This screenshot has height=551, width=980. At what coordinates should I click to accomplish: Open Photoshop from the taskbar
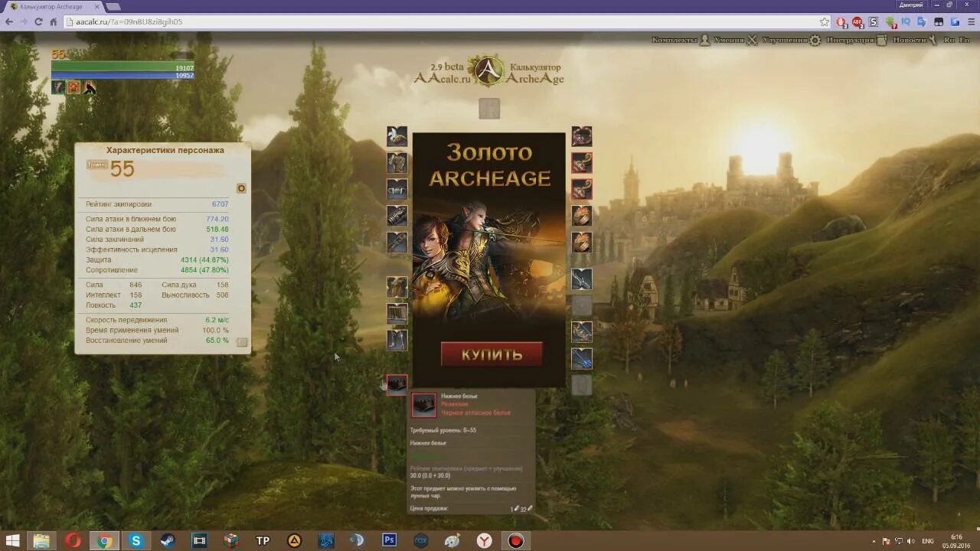[x=389, y=540]
